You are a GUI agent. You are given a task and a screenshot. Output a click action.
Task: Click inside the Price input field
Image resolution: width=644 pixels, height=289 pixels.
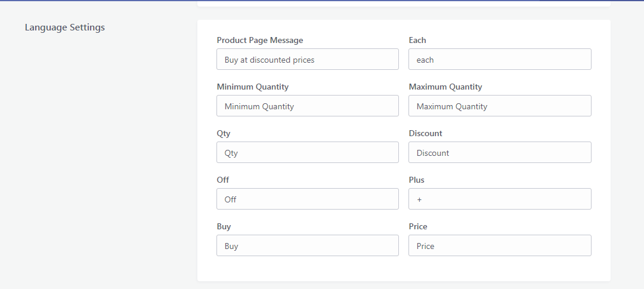point(500,246)
